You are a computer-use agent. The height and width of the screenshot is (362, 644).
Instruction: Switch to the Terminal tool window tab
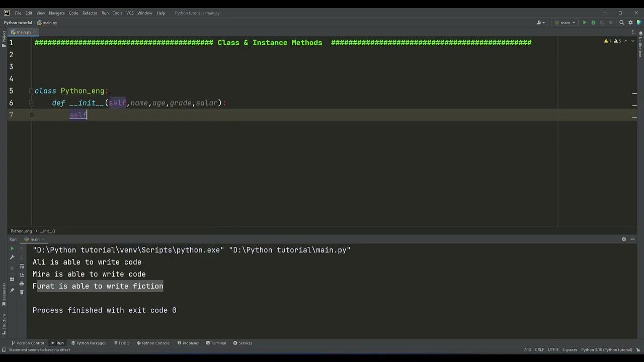click(215, 343)
